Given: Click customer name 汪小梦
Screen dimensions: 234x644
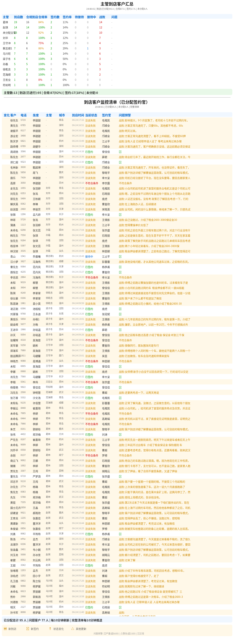Looking at the screenshot, I should click(14, 262).
